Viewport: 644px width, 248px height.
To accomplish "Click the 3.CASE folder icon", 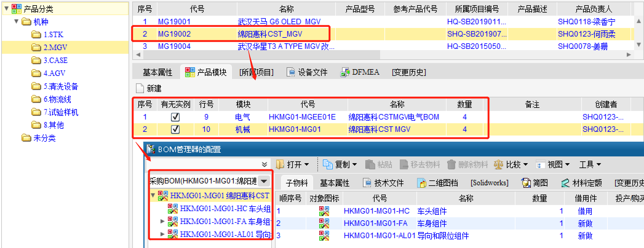I will point(36,60).
